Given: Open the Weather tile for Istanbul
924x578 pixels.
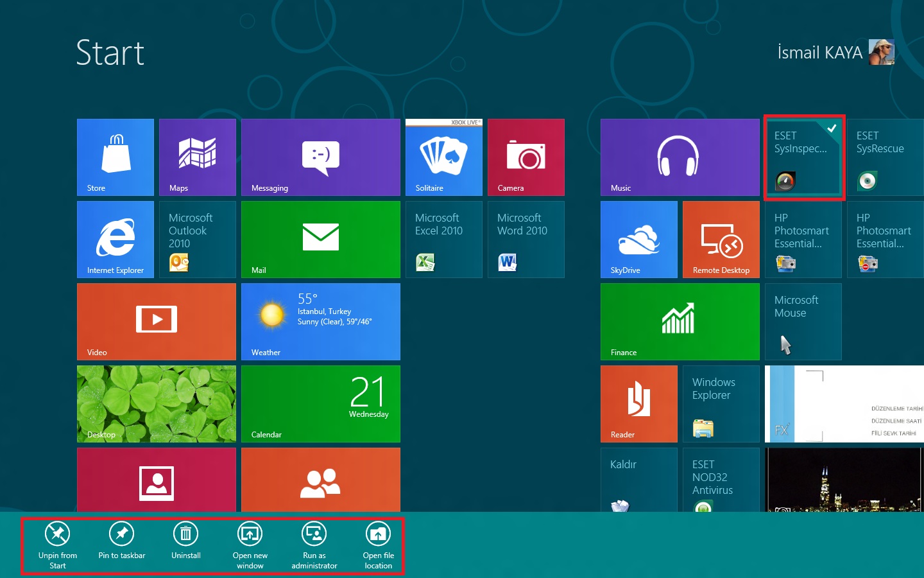Looking at the screenshot, I should coord(321,322).
